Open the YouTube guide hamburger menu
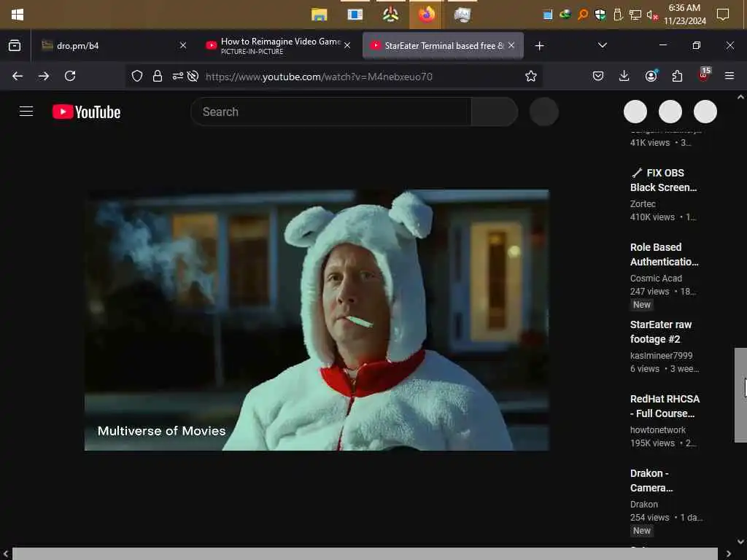 pyautogui.click(x=26, y=112)
